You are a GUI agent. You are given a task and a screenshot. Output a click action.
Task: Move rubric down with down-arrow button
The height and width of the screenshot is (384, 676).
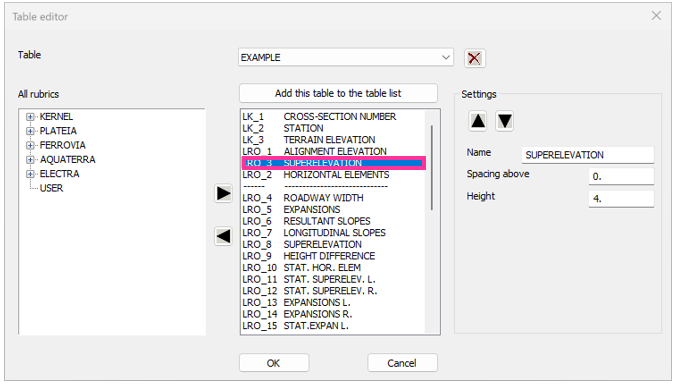click(504, 121)
